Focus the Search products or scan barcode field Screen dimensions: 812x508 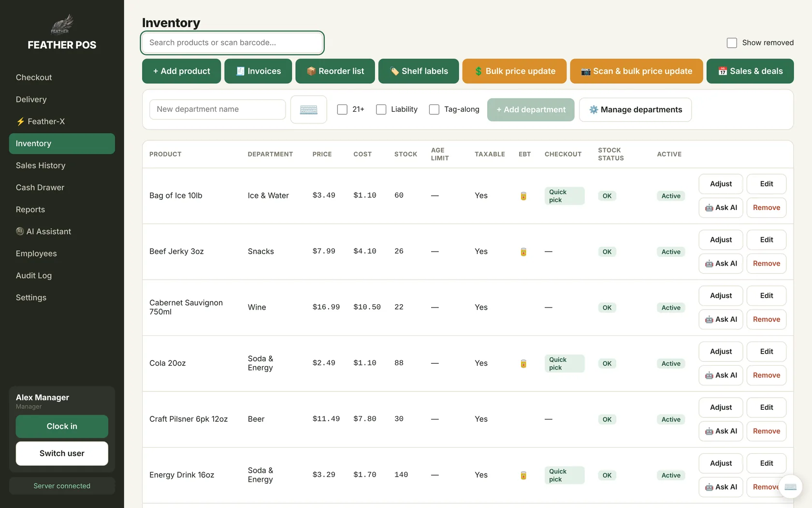(x=232, y=43)
